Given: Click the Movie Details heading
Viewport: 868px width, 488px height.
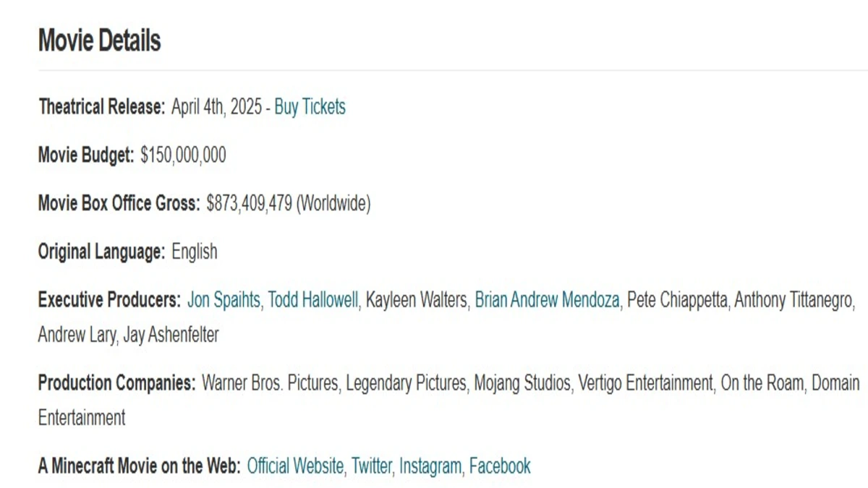Looking at the screenshot, I should (99, 40).
